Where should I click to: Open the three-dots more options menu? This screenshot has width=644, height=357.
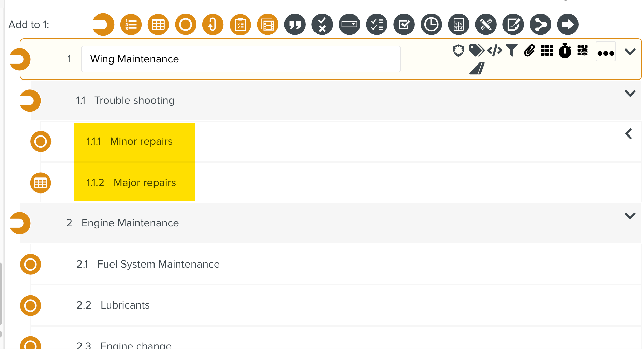pos(605,52)
